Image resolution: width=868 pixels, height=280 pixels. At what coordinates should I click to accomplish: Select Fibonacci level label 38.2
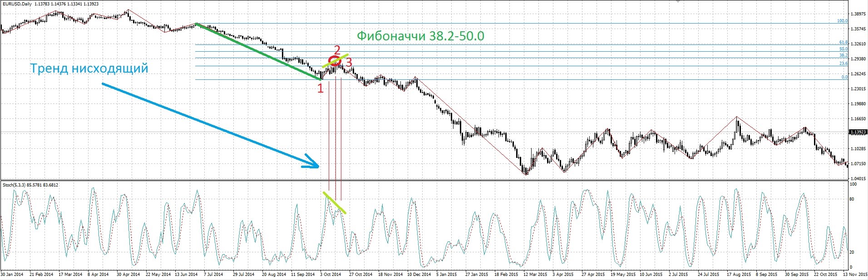[x=843, y=55]
